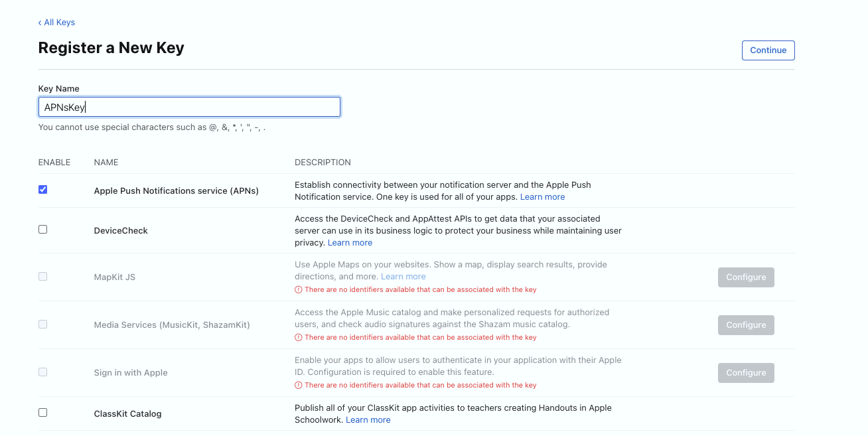868x436 pixels.
Task: Focus the Key Name input field
Action: [x=189, y=108]
